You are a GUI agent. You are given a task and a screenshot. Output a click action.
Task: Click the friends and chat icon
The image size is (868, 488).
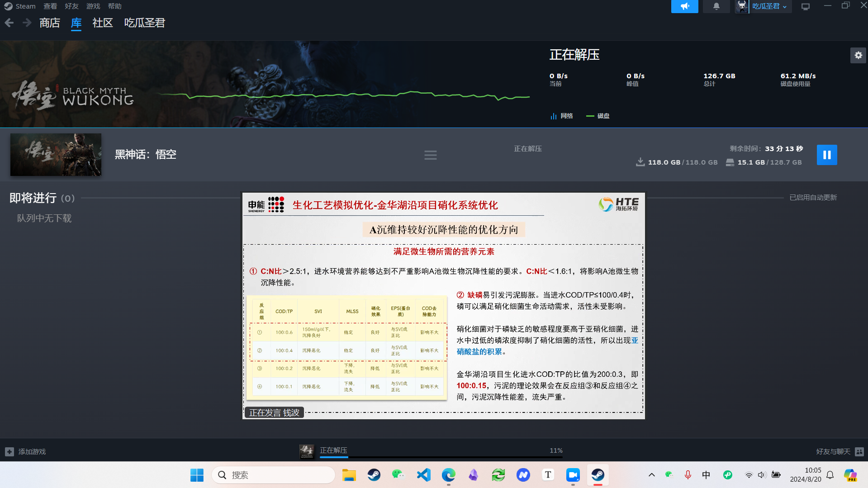[859, 451]
